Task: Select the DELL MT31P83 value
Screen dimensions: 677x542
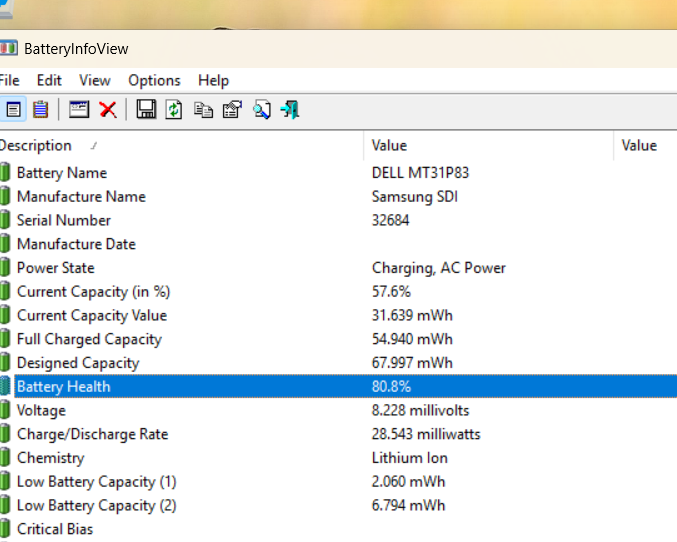Action: [x=420, y=173]
